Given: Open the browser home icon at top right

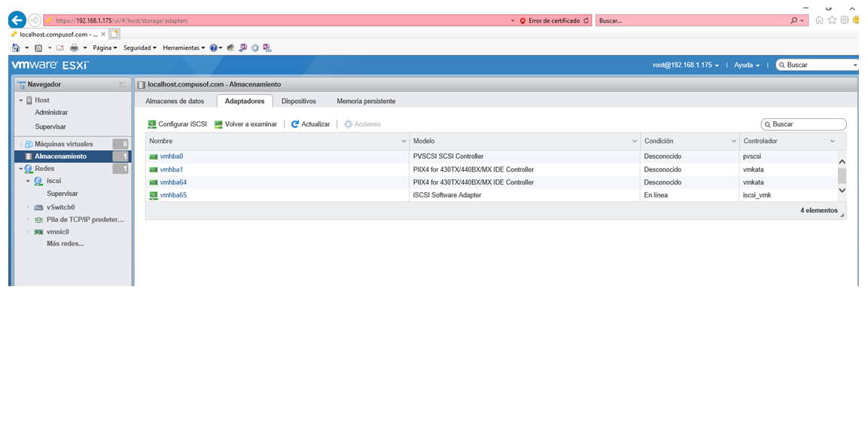Looking at the screenshot, I should coord(819,20).
